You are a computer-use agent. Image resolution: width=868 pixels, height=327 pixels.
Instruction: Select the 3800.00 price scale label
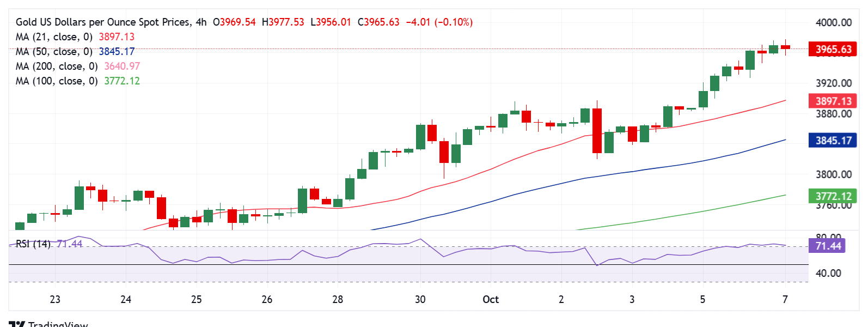(x=833, y=174)
